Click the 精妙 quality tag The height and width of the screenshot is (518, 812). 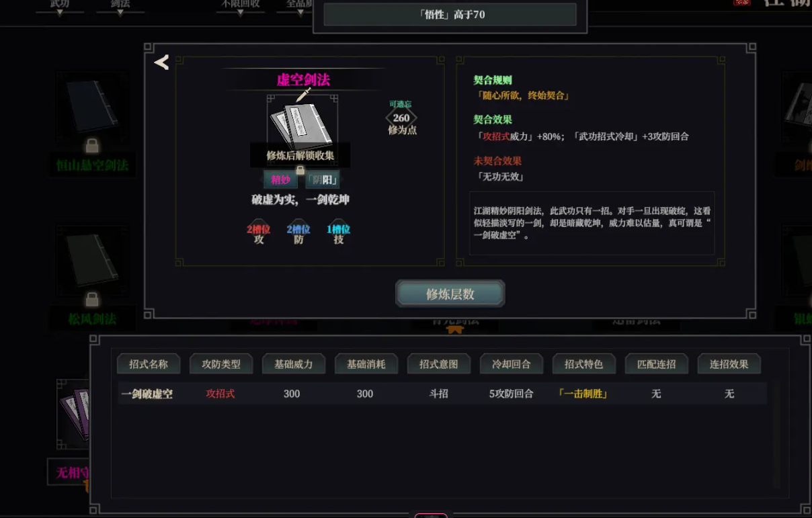pos(280,179)
